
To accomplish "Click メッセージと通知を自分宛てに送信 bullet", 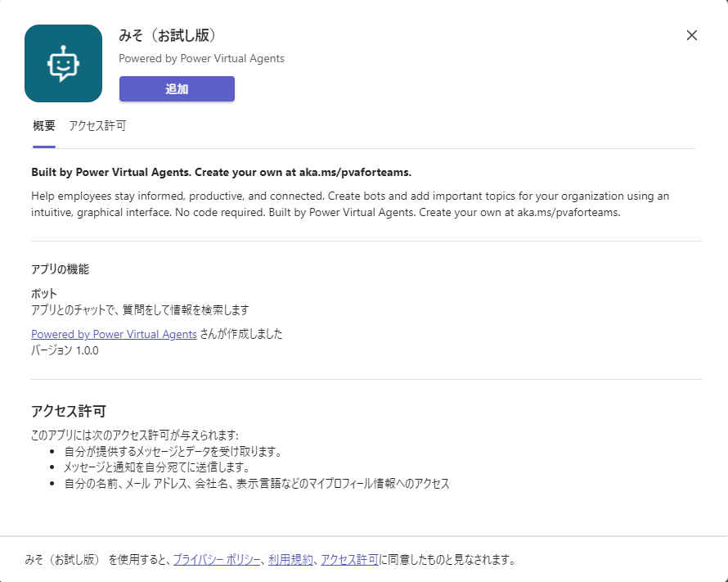I will (157, 467).
